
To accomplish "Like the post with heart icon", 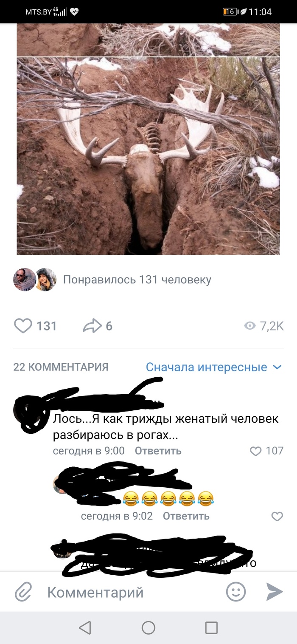I will (x=36, y=326).
